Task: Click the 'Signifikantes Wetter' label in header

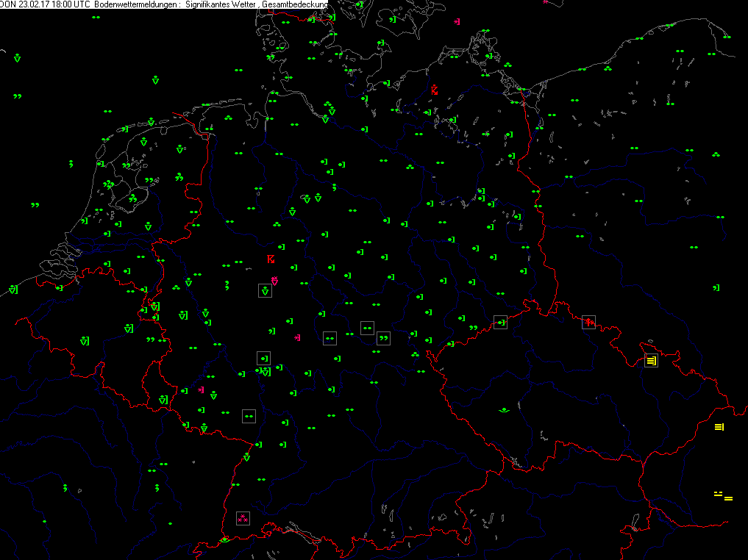Action: (x=221, y=4)
